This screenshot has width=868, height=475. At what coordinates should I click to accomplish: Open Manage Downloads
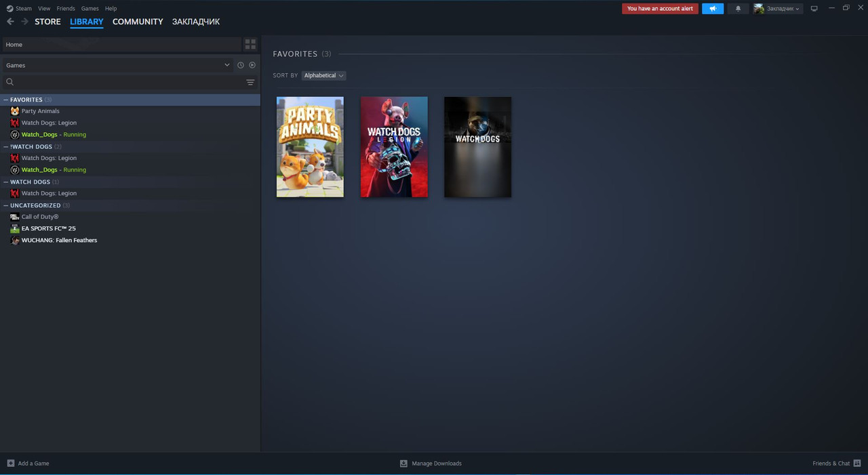(431, 463)
